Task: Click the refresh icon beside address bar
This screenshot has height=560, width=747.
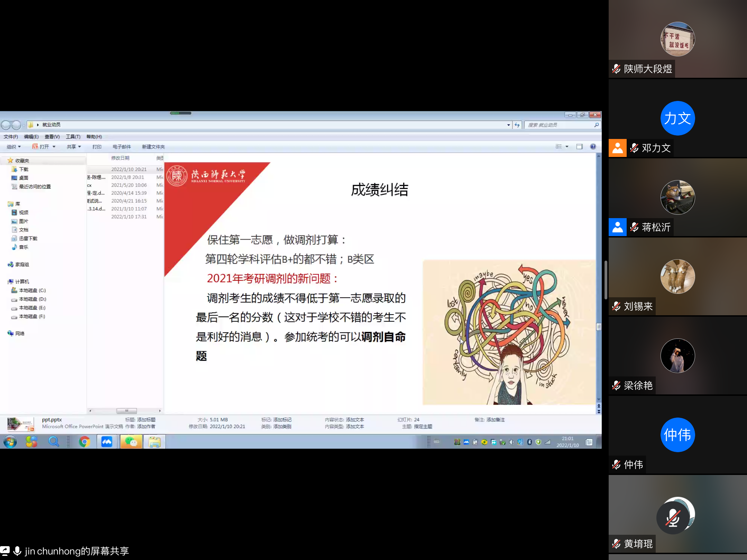Action: click(517, 125)
